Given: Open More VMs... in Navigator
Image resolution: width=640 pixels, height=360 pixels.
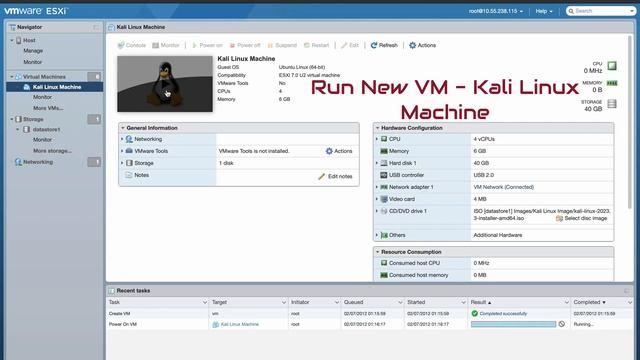Looking at the screenshot, I should (48, 108).
